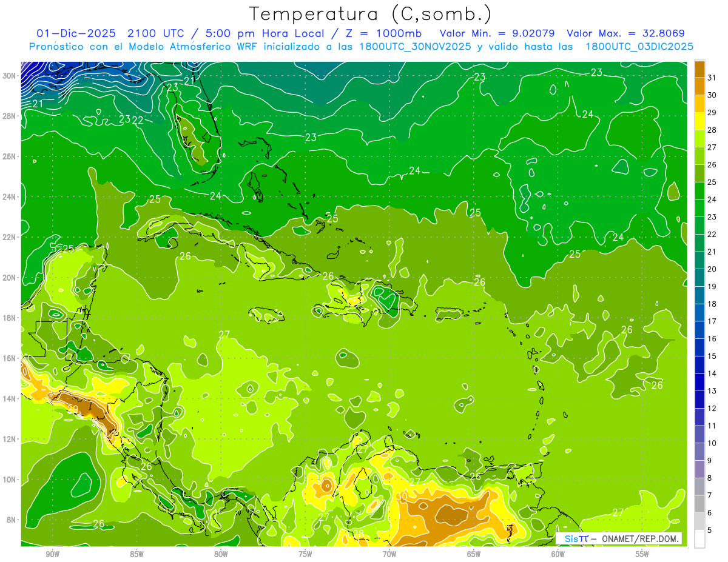The image size is (728, 562).
Task: Click the '75W' longitude axis label
Action: coord(305,554)
